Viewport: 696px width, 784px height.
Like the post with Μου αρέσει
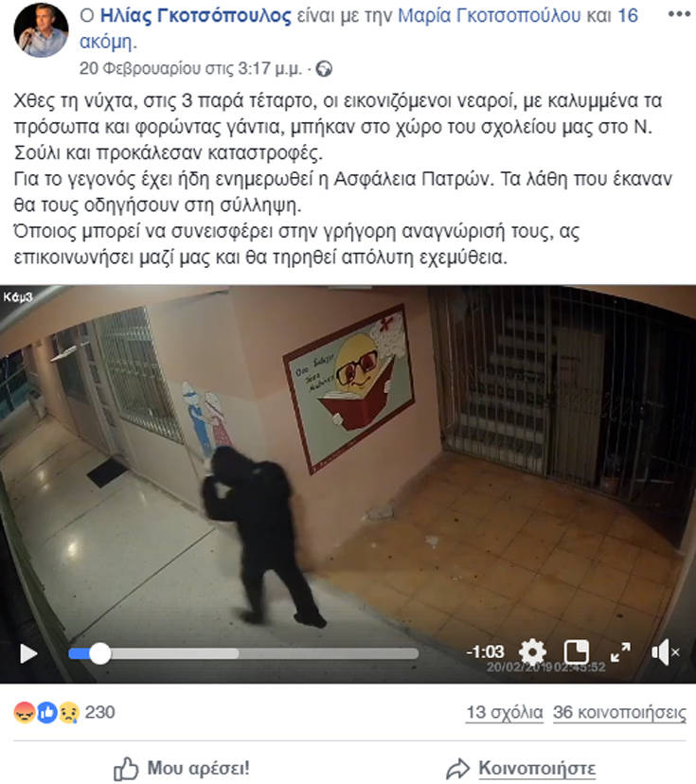point(182,769)
